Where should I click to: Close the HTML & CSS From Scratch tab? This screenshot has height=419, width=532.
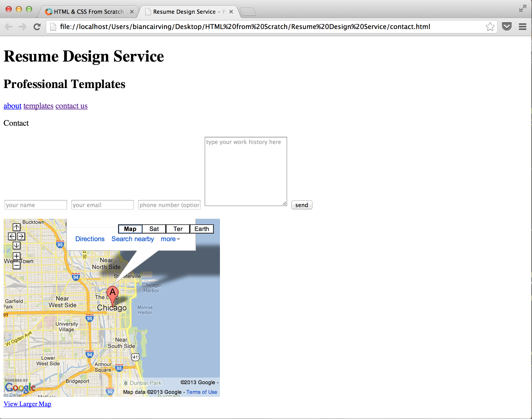click(x=132, y=12)
